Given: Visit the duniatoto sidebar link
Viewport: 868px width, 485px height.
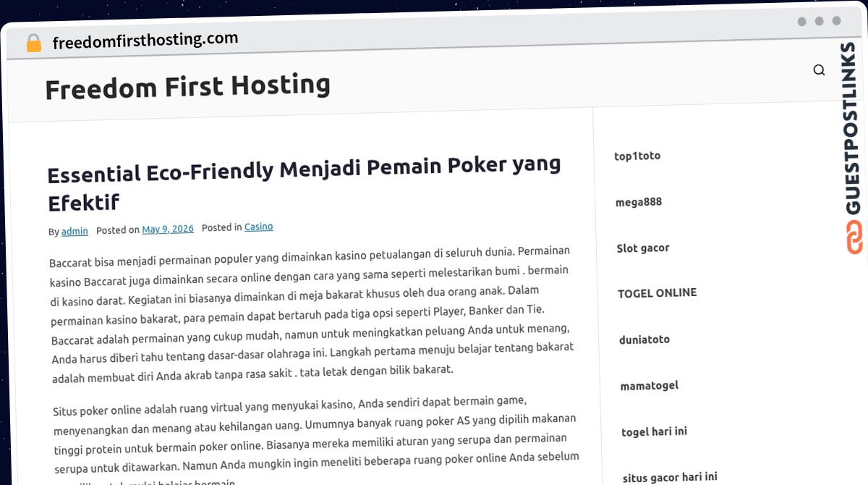Looking at the screenshot, I should click(x=644, y=339).
